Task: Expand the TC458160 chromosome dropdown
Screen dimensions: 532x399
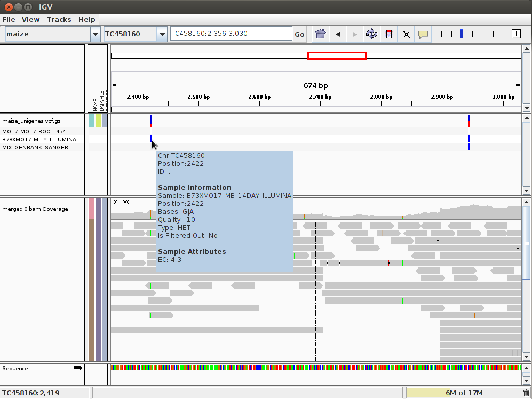Action: (x=162, y=34)
